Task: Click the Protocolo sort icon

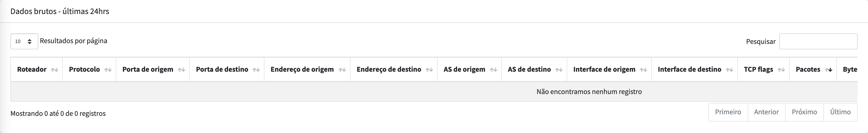Action: point(108,70)
